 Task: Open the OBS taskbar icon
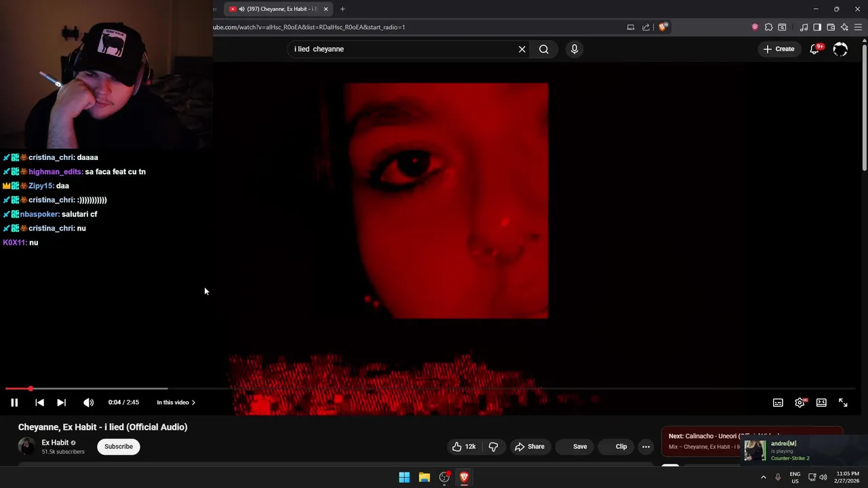[x=444, y=477]
